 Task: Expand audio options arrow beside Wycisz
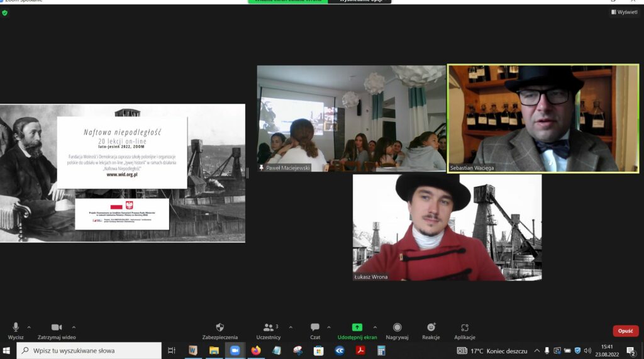point(29,327)
